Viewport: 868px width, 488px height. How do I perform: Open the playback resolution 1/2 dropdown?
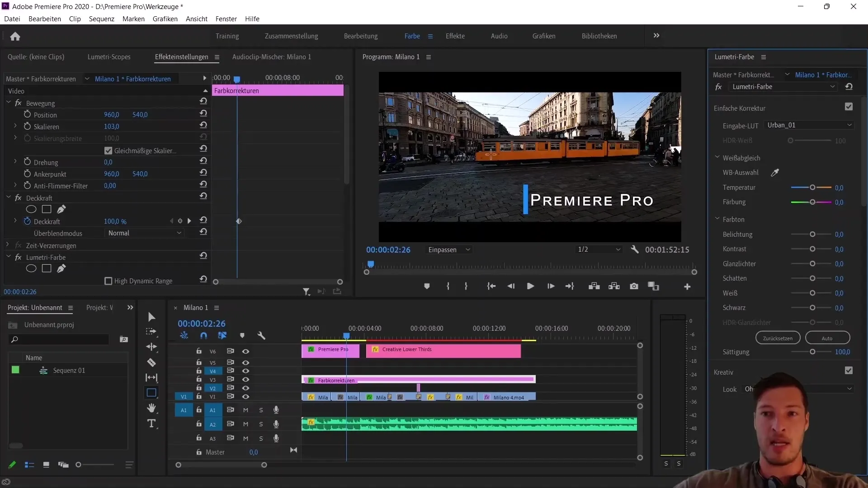(599, 250)
